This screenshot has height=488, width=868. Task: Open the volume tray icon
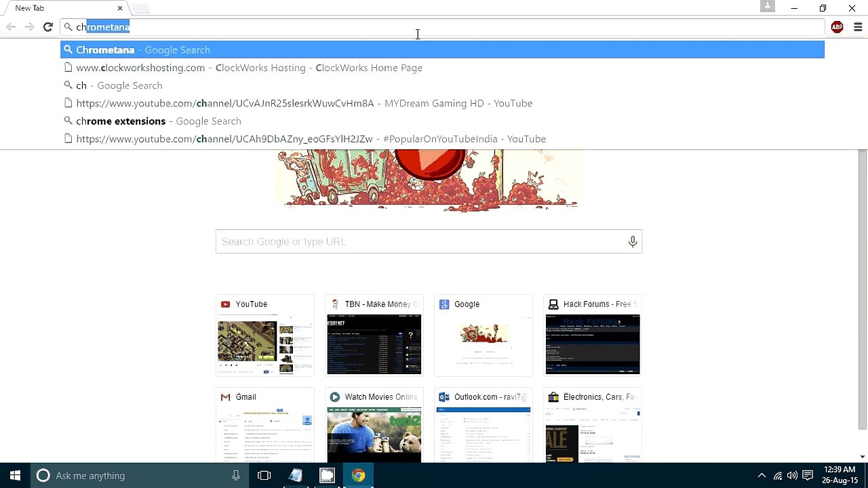click(792, 476)
